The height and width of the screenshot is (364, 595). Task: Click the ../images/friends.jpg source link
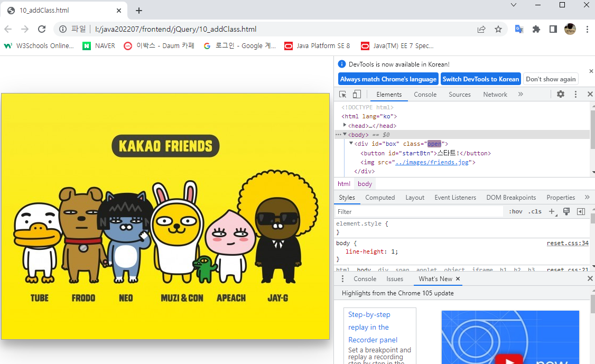click(x=432, y=162)
